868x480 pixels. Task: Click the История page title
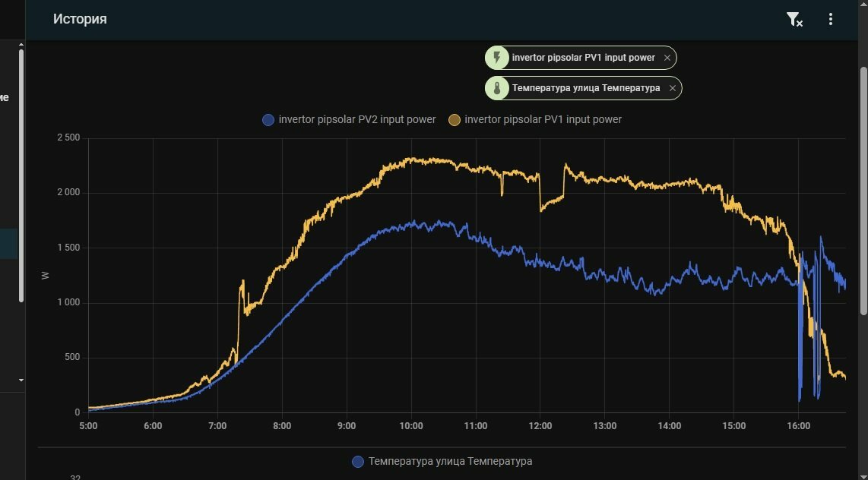(80, 19)
